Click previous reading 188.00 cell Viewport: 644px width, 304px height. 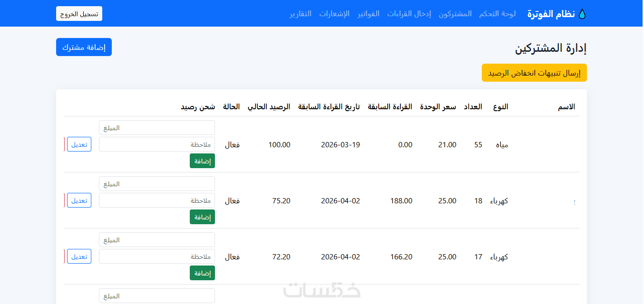tap(401, 201)
